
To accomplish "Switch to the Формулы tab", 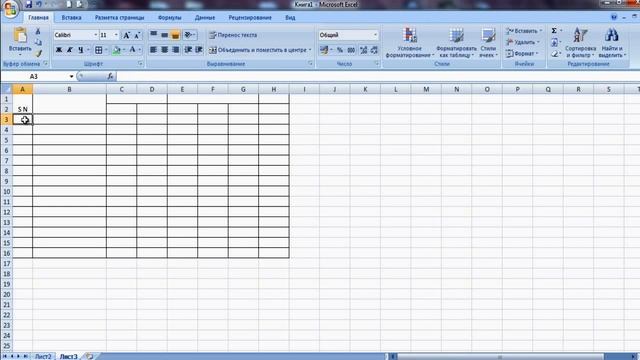I will point(169,18).
